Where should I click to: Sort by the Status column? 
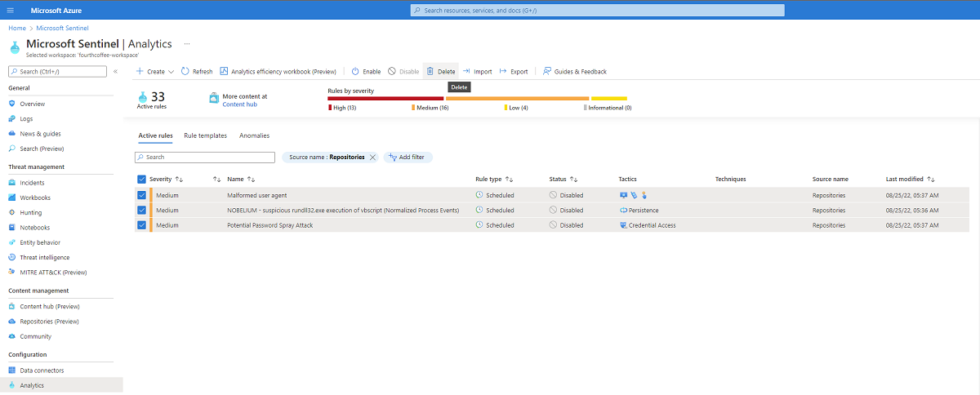click(563, 179)
